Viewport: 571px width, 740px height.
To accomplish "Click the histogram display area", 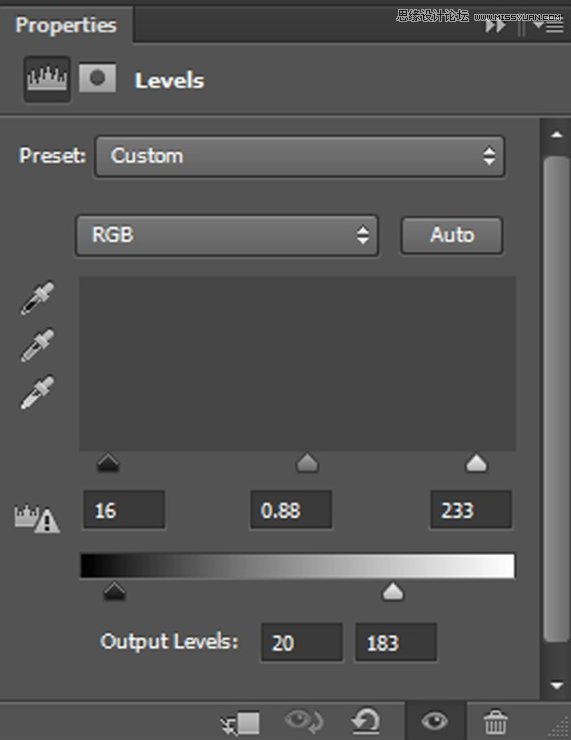I will (297, 363).
